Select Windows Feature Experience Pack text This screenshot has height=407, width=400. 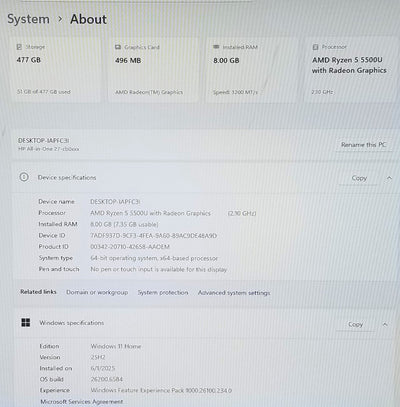point(161,390)
